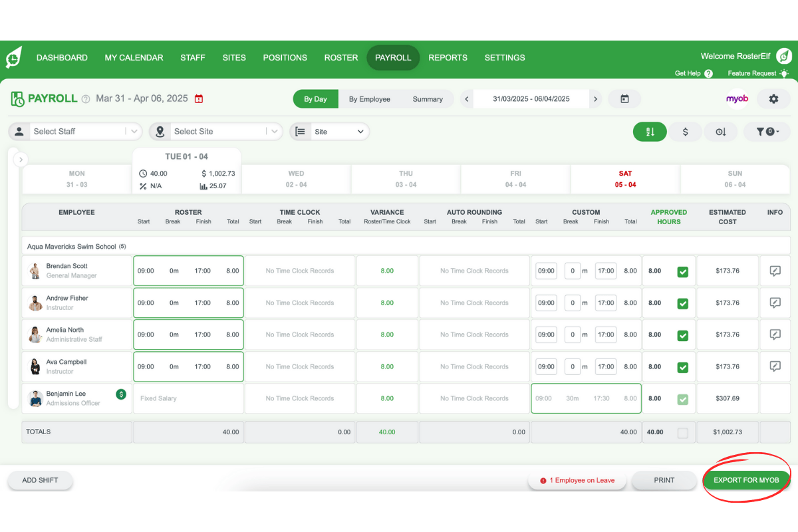Select the alphabetical sort icon
798x532 pixels.
(x=650, y=132)
